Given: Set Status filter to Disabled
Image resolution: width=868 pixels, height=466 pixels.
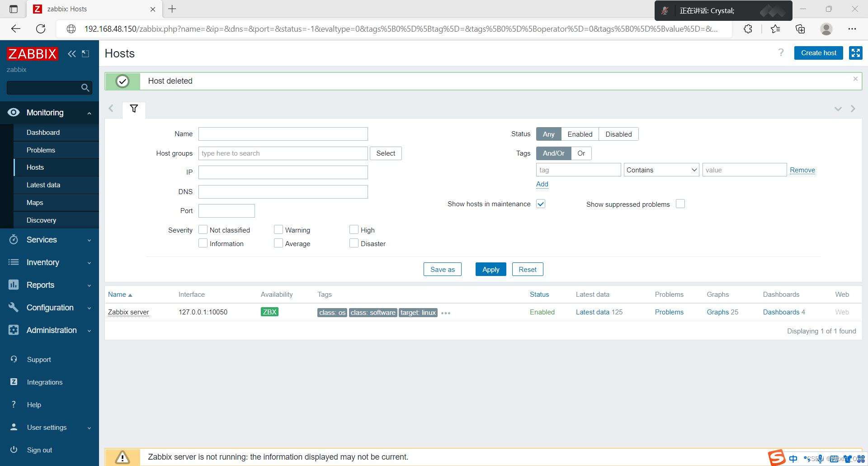Looking at the screenshot, I should pos(618,134).
